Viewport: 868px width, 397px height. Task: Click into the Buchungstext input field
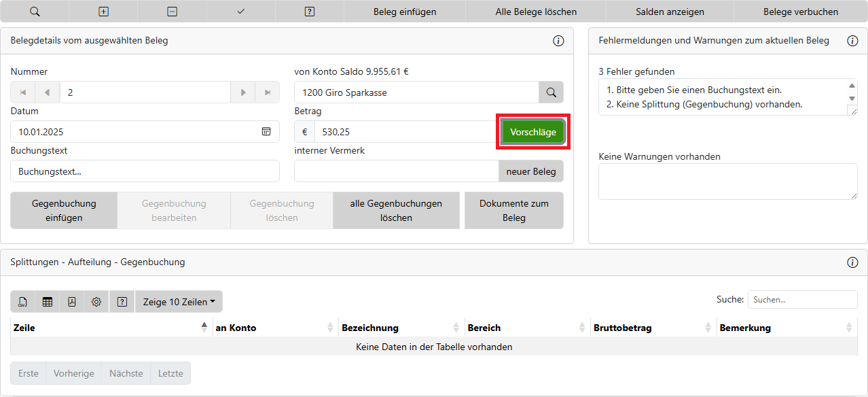pyautogui.click(x=145, y=171)
